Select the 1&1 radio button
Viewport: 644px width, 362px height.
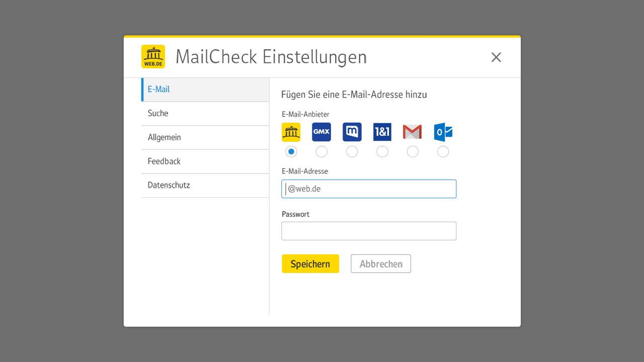pos(382,151)
